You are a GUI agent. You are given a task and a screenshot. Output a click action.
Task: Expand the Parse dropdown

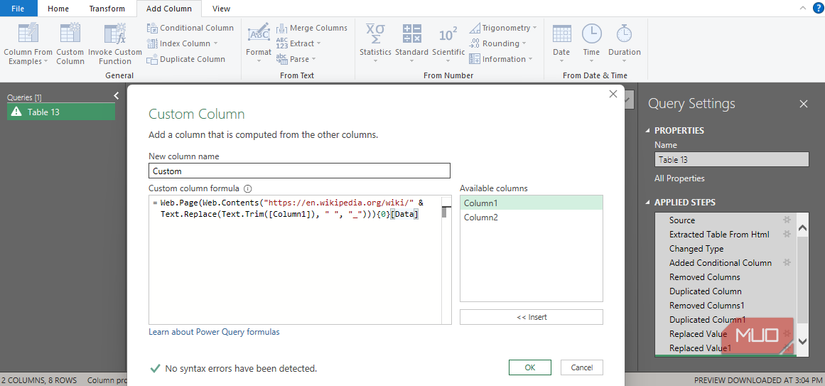point(314,59)
